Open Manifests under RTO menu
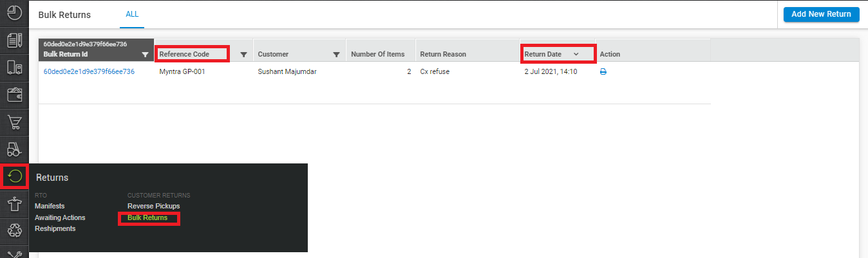This screenshot has width=868, height=258. pos(50,206)
